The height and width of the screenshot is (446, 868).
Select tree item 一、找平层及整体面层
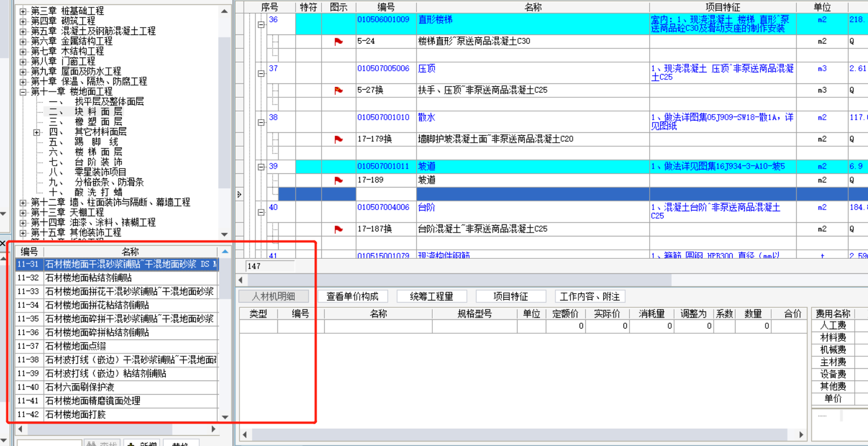coord(96,101)
